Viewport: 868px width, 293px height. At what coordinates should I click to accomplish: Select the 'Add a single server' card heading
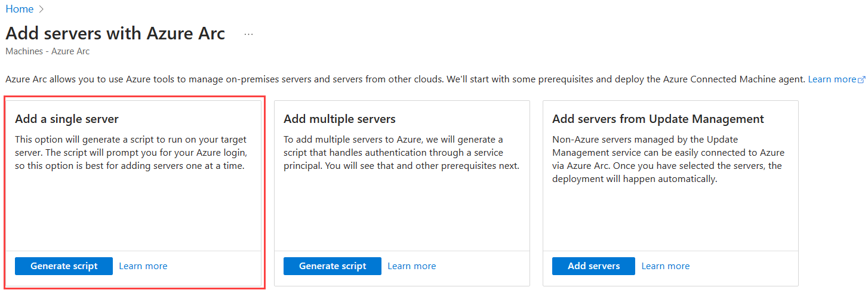point(67,119)
